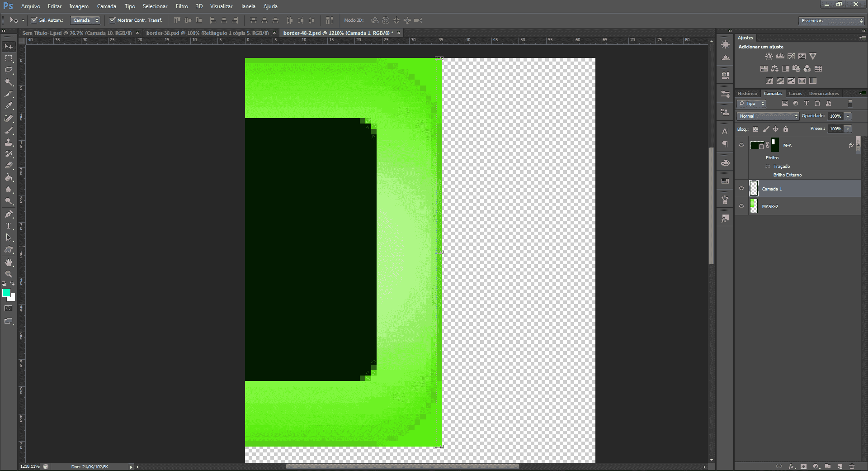
Task: Select the Hand tool
Action: [9, 262]
